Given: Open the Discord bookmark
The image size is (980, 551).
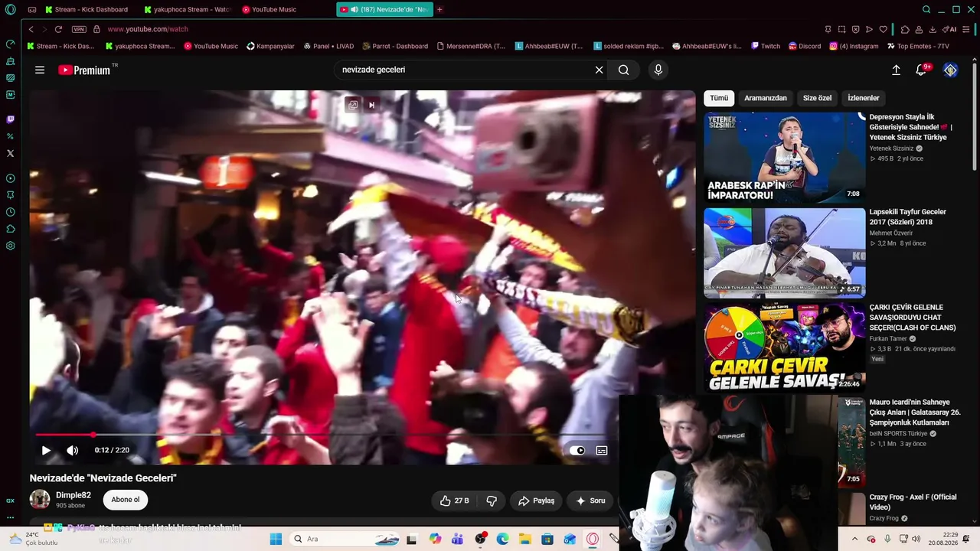Looking at the screenshot, I should tap(804, 46).
